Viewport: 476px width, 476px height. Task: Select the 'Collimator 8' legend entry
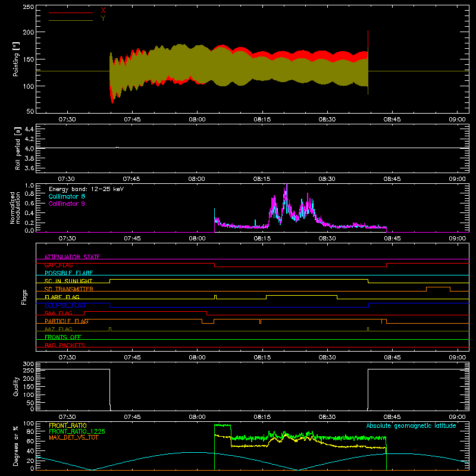coord(67,196)
